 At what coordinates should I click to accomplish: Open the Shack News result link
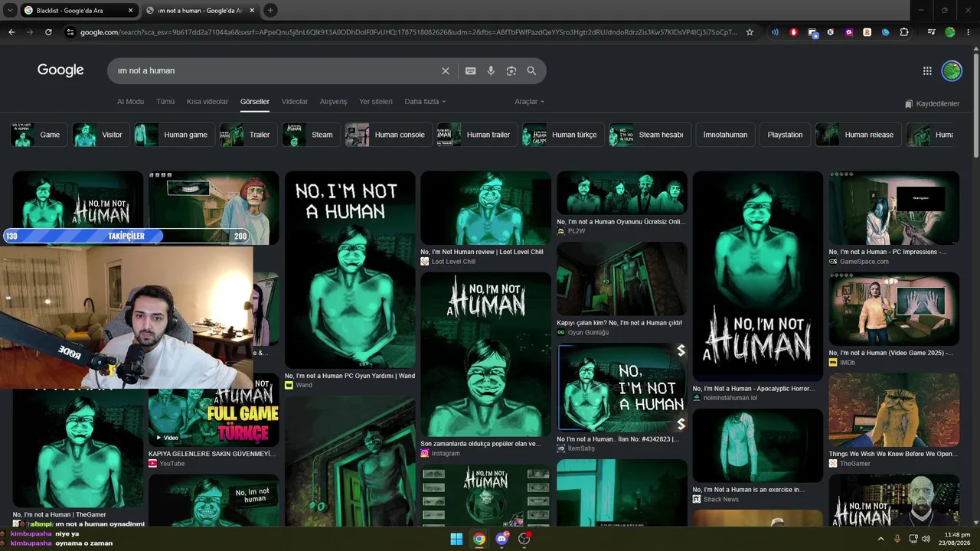pos(749,490)
